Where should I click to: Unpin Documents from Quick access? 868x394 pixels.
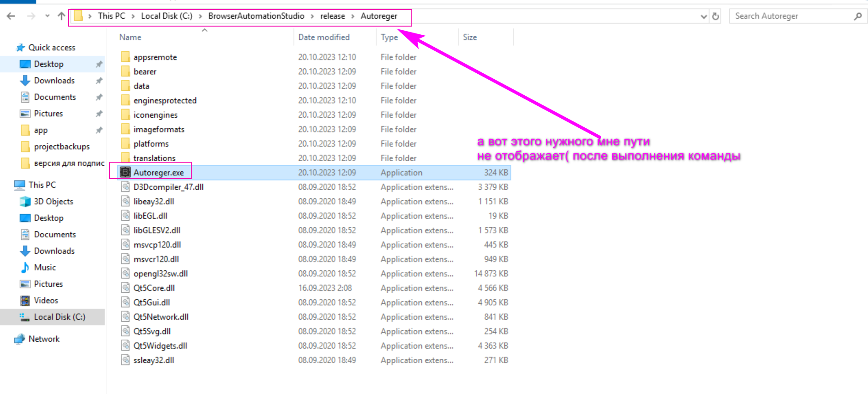click(99, 97)
